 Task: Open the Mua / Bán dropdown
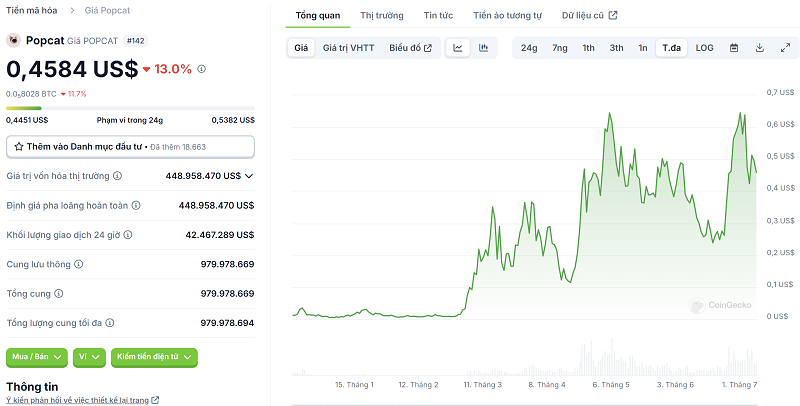(x=37, y=355)
